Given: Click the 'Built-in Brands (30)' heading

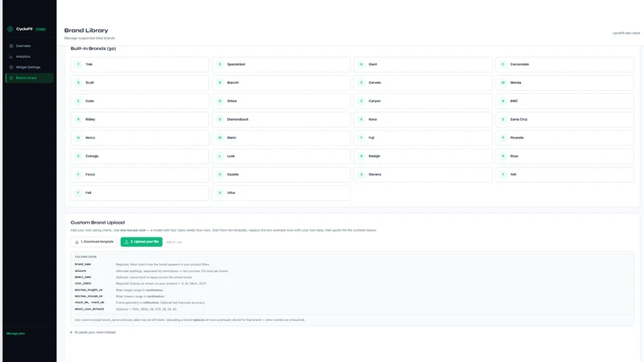Looking at the screenshot, I should click(93, 48).
